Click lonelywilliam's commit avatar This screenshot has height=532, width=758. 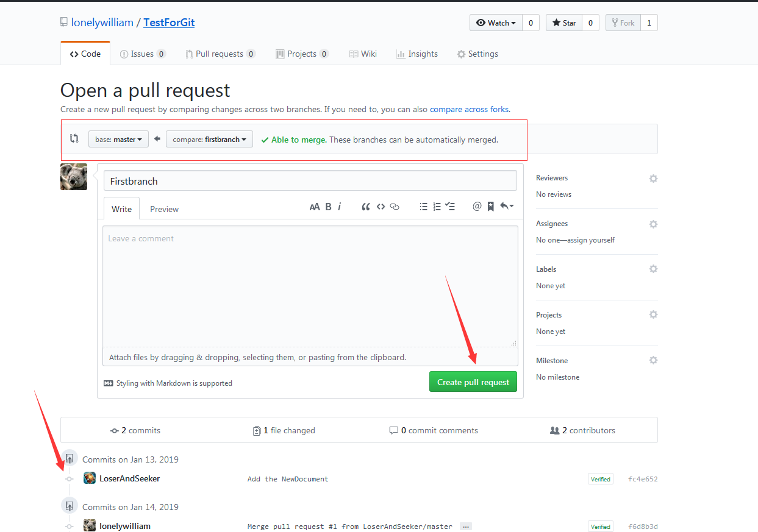click(90, 526)
